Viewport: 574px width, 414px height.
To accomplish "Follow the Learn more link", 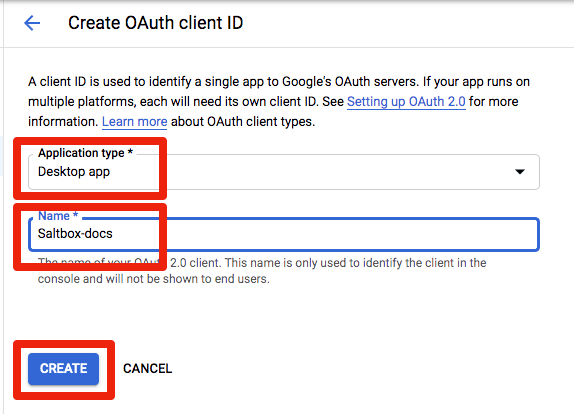I will 134,122.
